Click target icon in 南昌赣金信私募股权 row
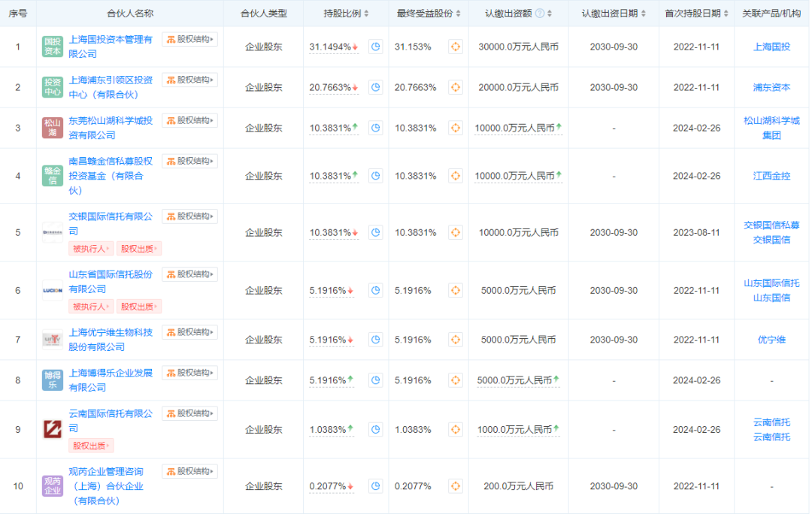Screen dimensions: 812x520 click(x=456, y=176)
